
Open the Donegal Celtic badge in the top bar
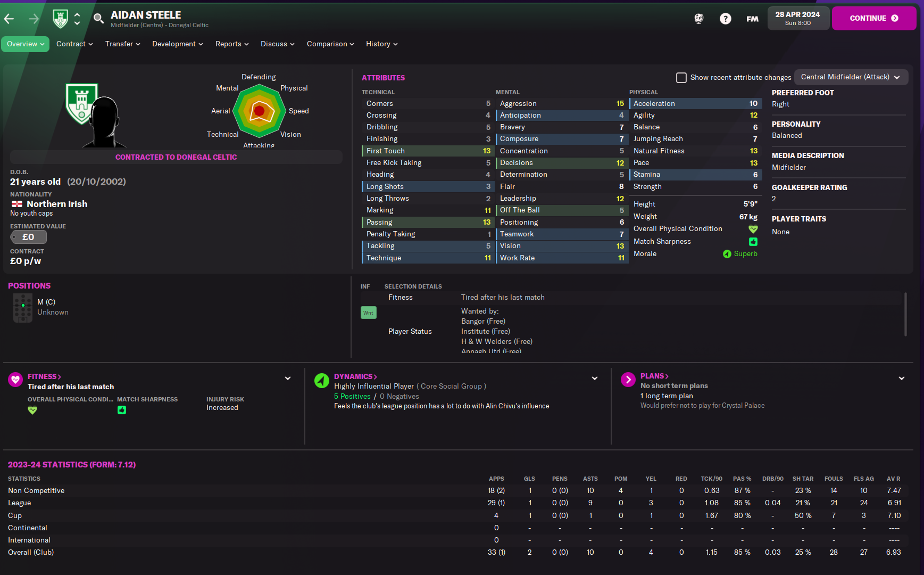pyautogui.click(x=61, y=19)
